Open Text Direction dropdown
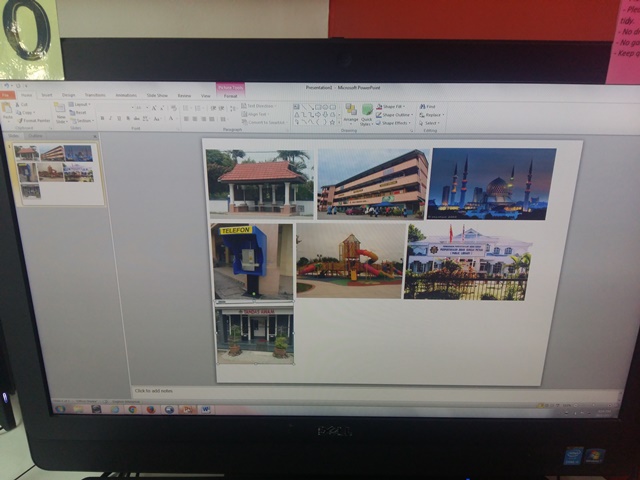Image resolution: width=640 pixels, height=480 pixels. pos(259,106)
